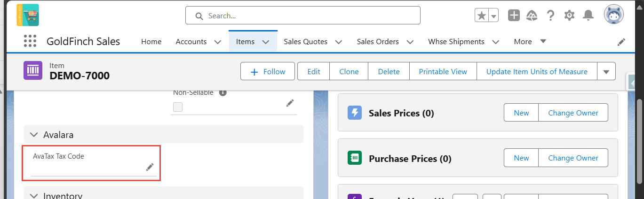Open global actions plus icon
Viewport: 644px width, 199px height.
coord(514,15)
